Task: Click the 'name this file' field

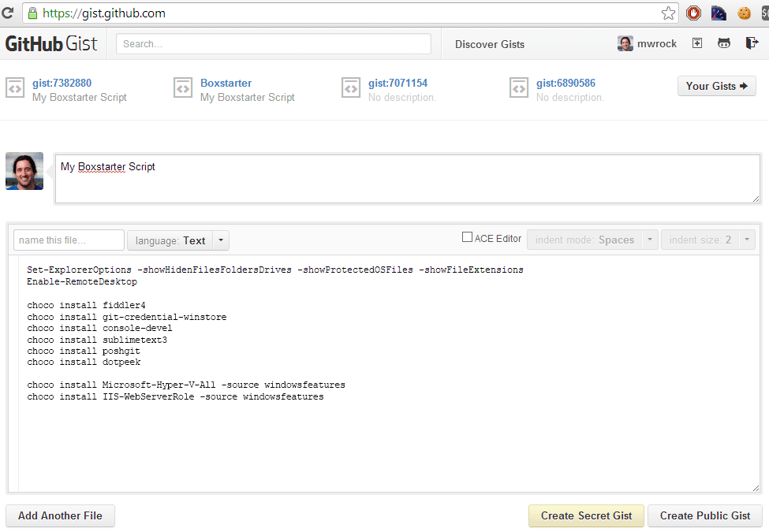Action: [69, 240]
